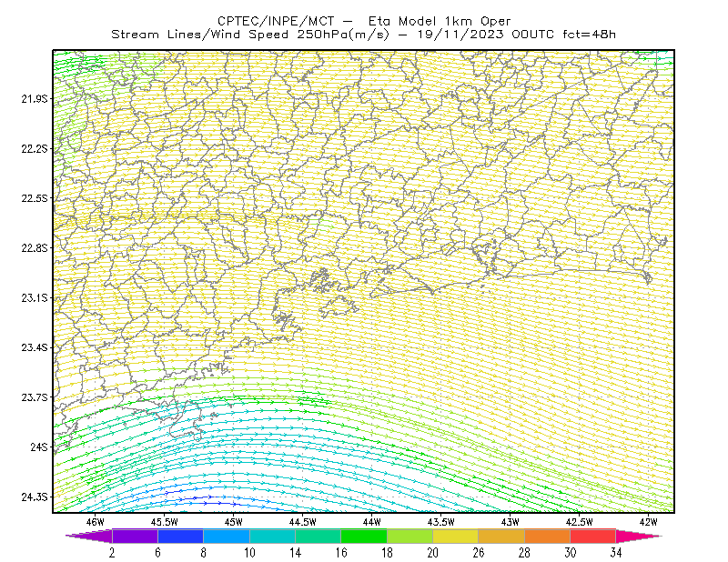Image resolution: width=728 pixels, height=562 pixels.
Task: Click the orange swatch between 28 and 30
Action: (548, 536)
